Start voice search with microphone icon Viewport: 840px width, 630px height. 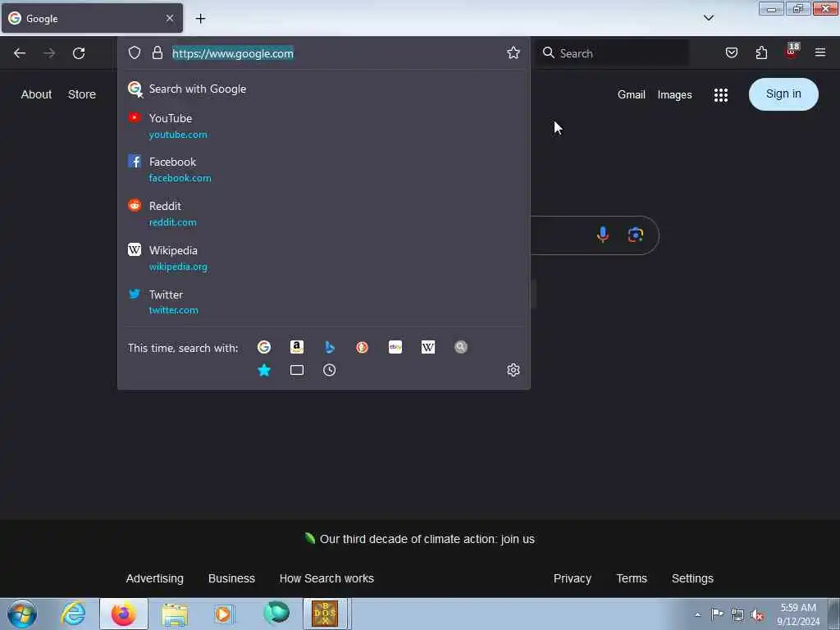point(603,235)
